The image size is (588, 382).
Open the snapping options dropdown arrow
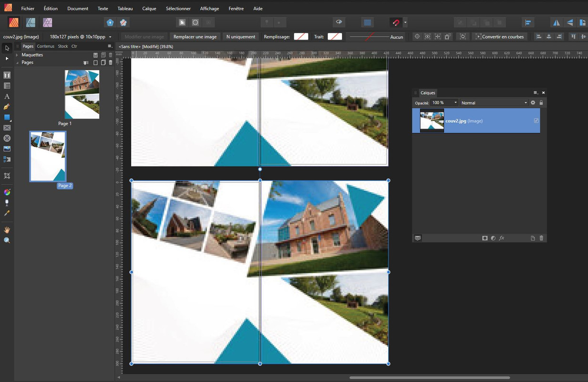[405, 22]
